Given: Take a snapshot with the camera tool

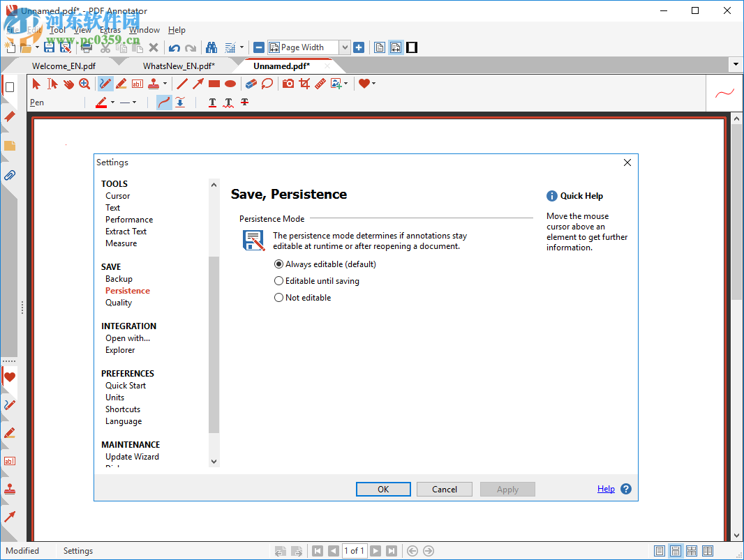Looking at the screenshot, I should coord(288,83).
